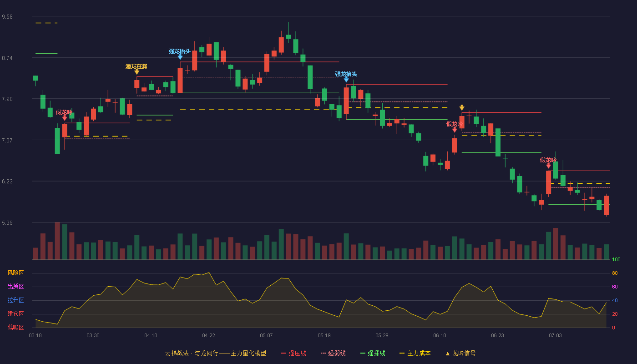Toggle the 强弱线 legend series

(x=333, y=353)
